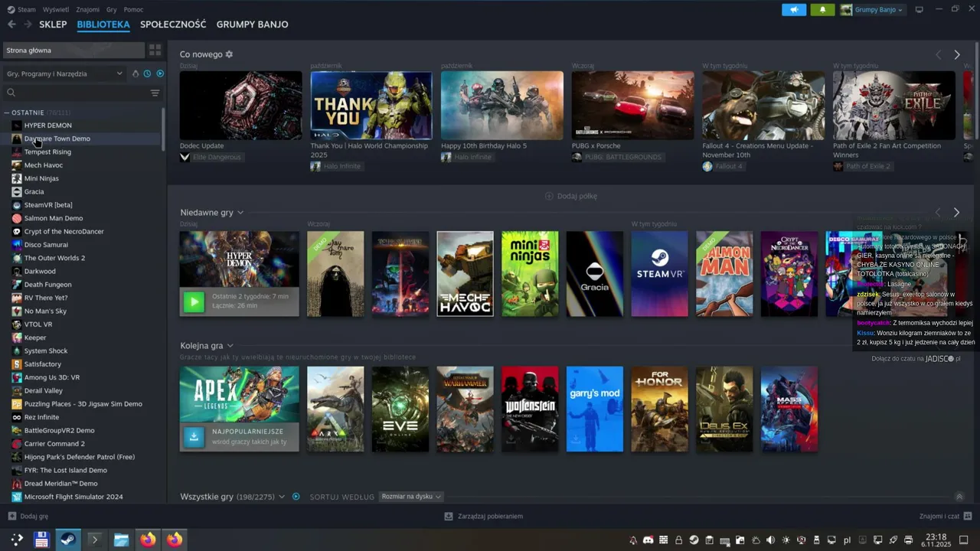Open Gry, Programy i Narzędzia dropdown

(64, 73)
